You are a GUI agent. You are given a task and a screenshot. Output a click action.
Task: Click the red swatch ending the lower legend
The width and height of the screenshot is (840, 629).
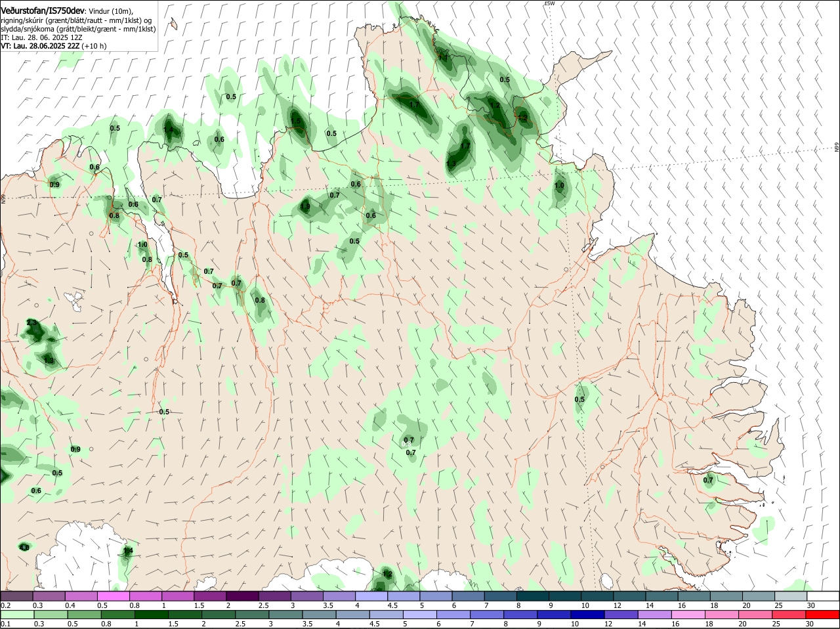tap(823, 615)
